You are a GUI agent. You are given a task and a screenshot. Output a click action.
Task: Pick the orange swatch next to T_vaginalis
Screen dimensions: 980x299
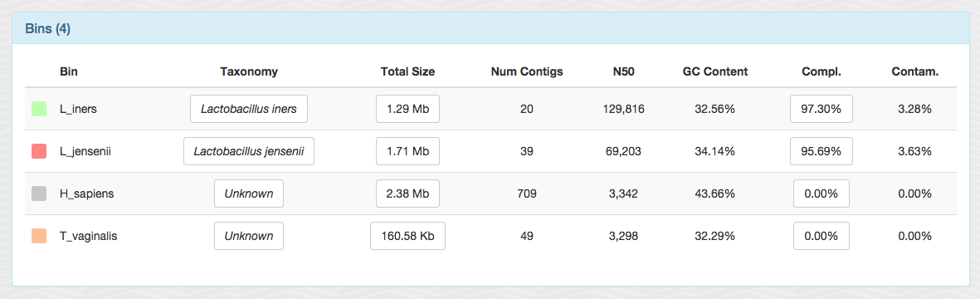(x=39, y=237)
